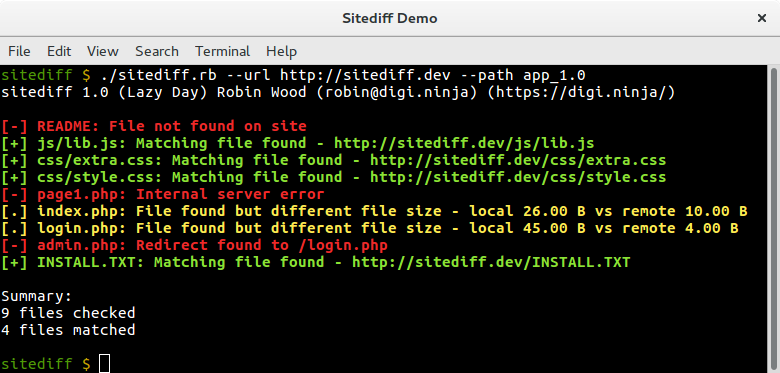Click the INSTALL.TXT matching file line
The width and height of the screenshot is (780, 373).
[x=315, y=262]
